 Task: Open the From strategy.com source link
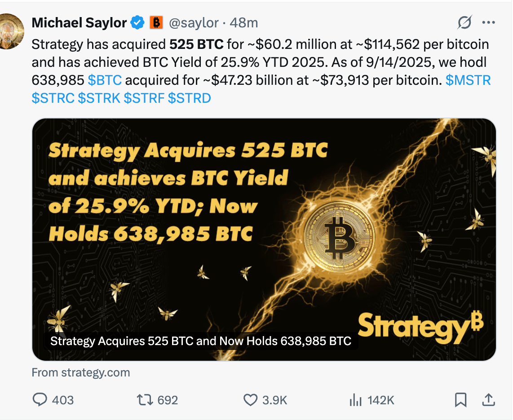[x=81, y=372]
